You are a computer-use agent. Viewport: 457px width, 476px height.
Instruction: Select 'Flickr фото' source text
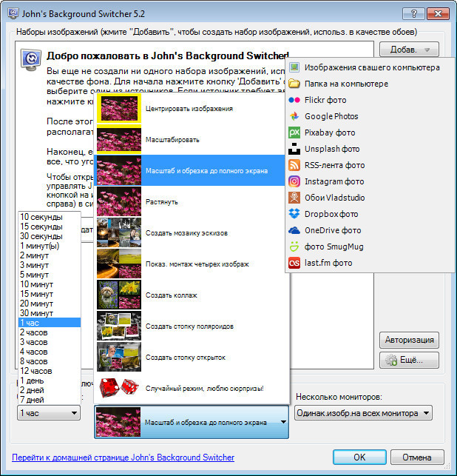[x=325, y=100]
